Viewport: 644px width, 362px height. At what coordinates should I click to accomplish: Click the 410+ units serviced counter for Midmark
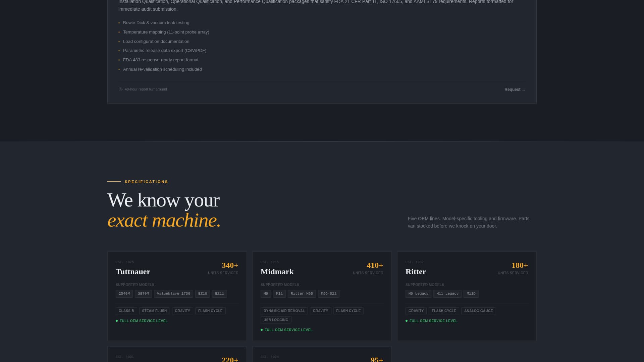pos(375,265)
